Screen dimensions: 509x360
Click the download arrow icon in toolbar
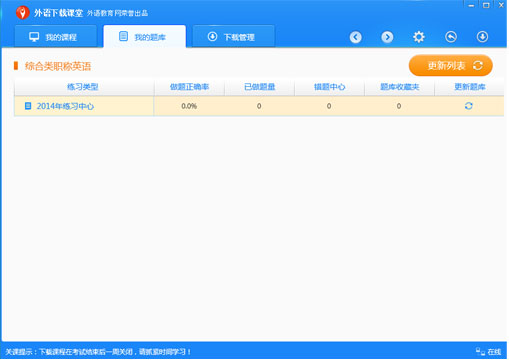coord(482,37)
